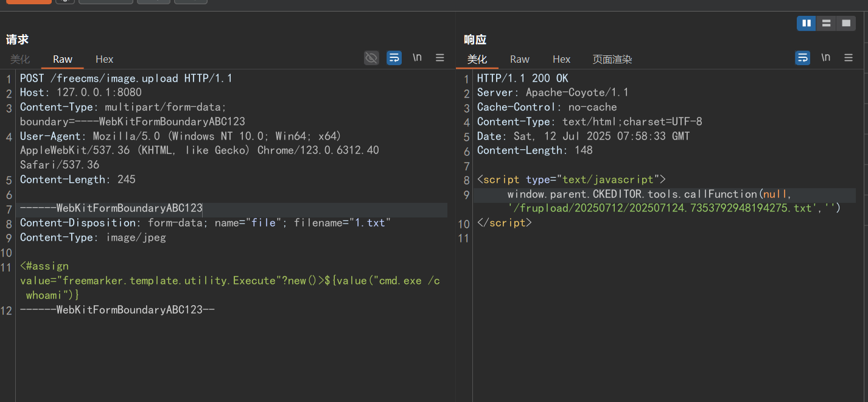Click the HTTP/1.1 200 OK status line
Screen dimensions: 868x402
pos(523,79)
